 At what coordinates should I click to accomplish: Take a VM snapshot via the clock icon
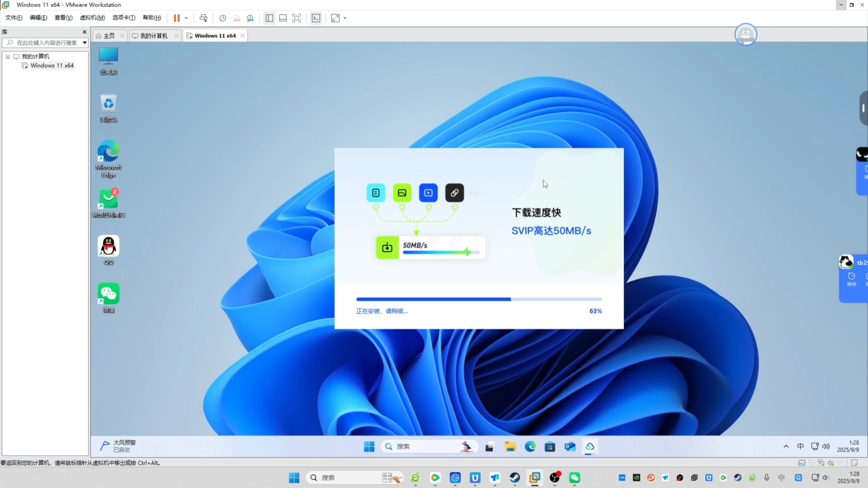click(x=222, y=18)
